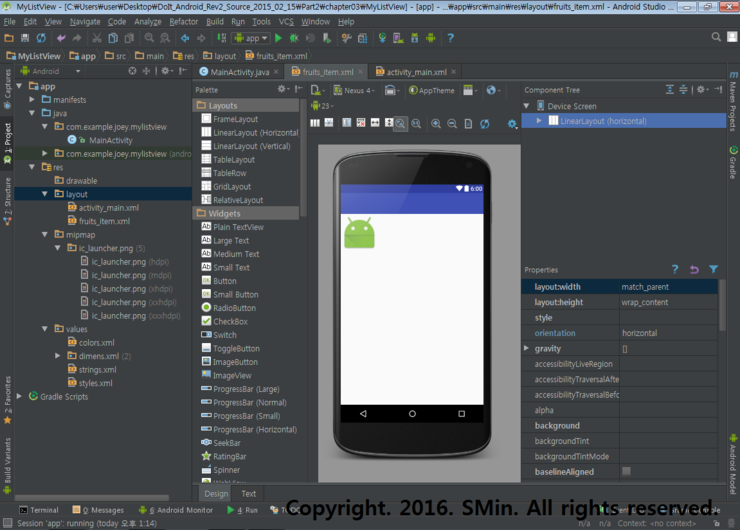
Task: Expand the gravity property row
Action: 527,348
